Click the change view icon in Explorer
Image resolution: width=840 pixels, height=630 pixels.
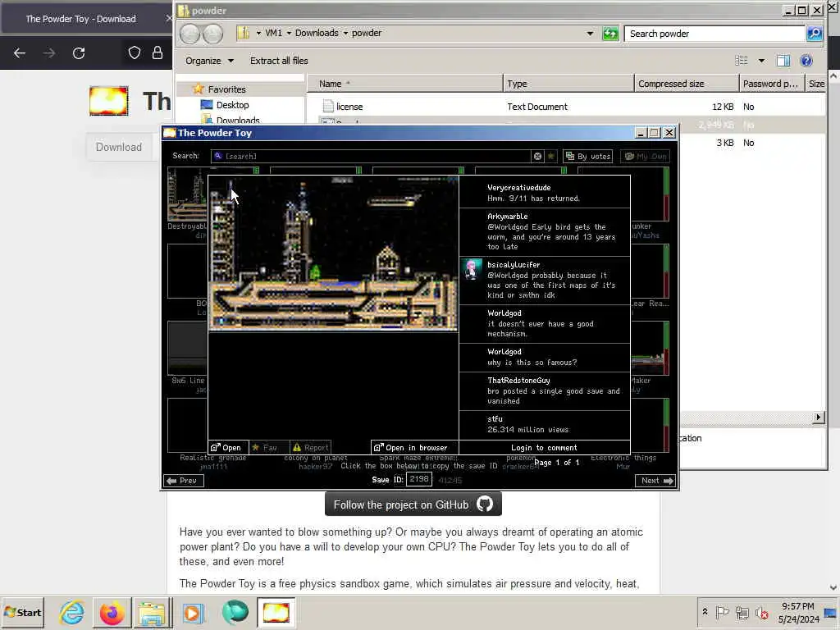click(742, 61)
